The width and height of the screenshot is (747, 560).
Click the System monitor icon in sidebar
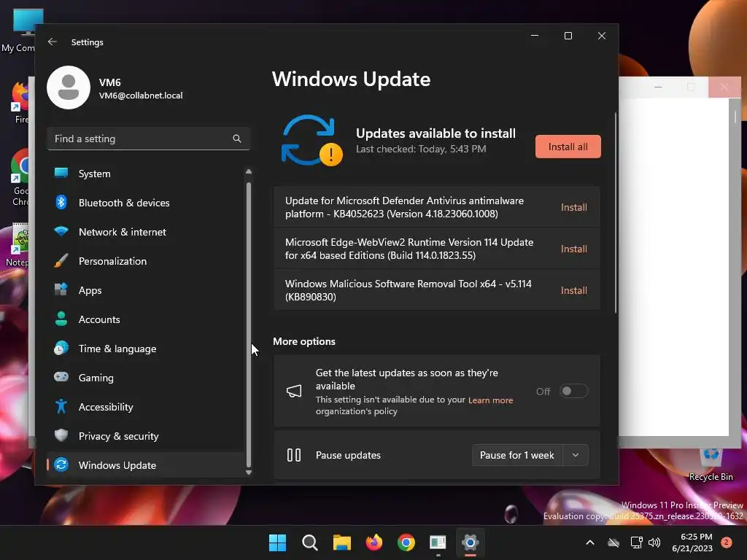coord(61,174)
